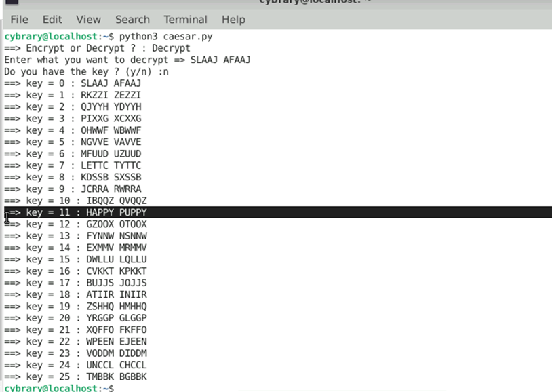Open the Search menu
This screenshot has height=392, width=552.
(132, 20)
